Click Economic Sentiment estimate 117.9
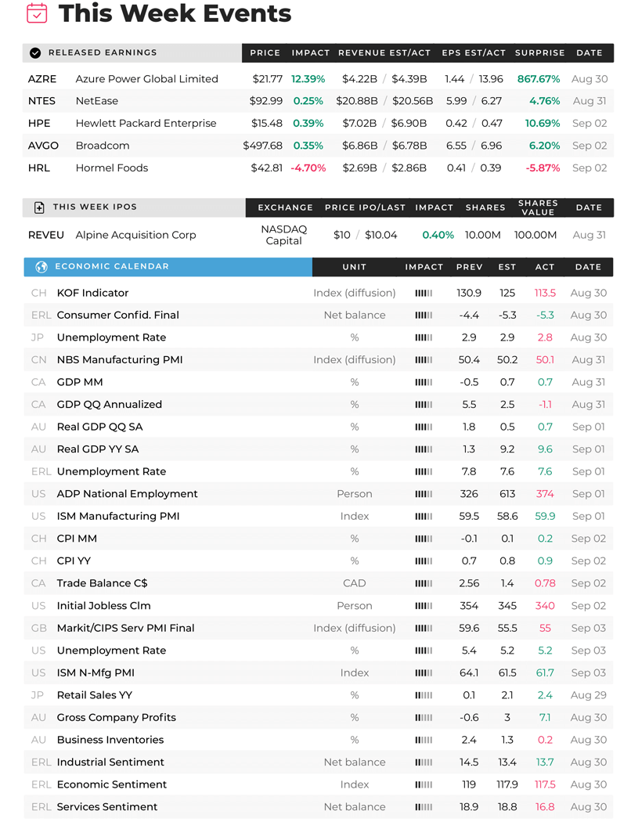This screenshot has width=631, height=840. click(507, 785)
